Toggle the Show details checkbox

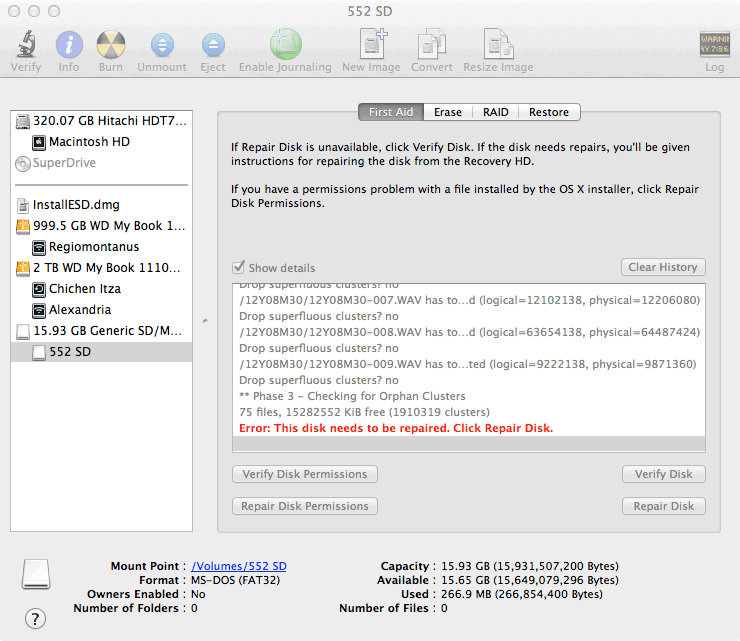[x=238, y=268]
